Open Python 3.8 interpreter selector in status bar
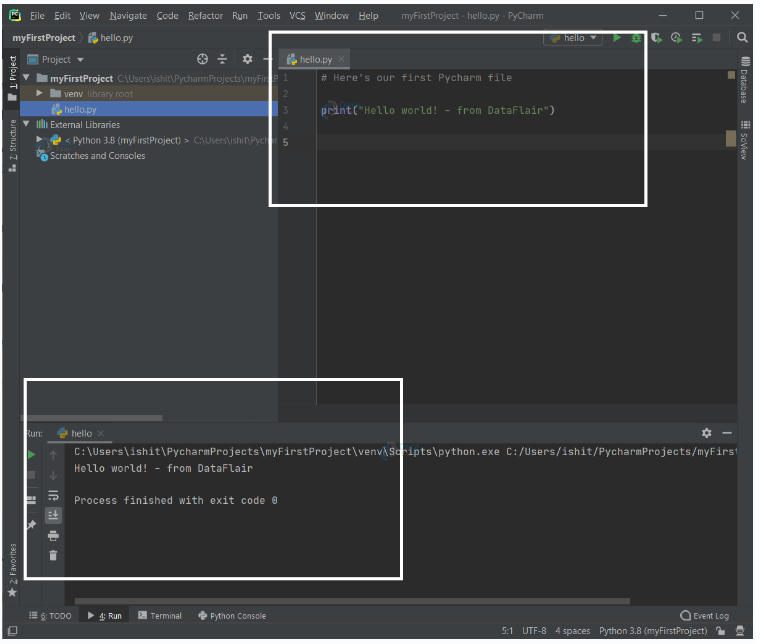Viewport: 769px width, 644px height. [653, 631]
